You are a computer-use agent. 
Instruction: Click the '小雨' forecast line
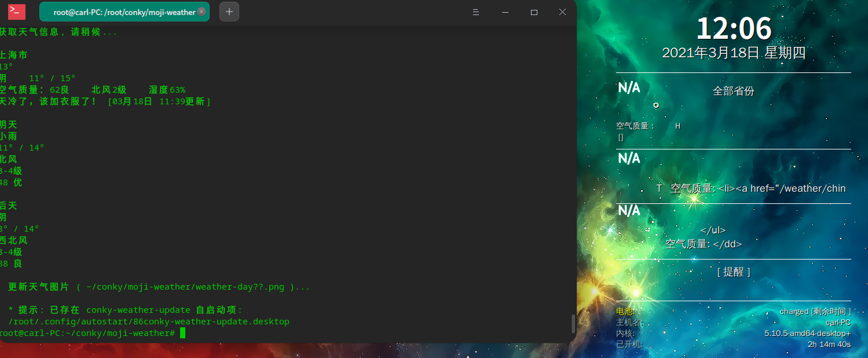(9, 136)
